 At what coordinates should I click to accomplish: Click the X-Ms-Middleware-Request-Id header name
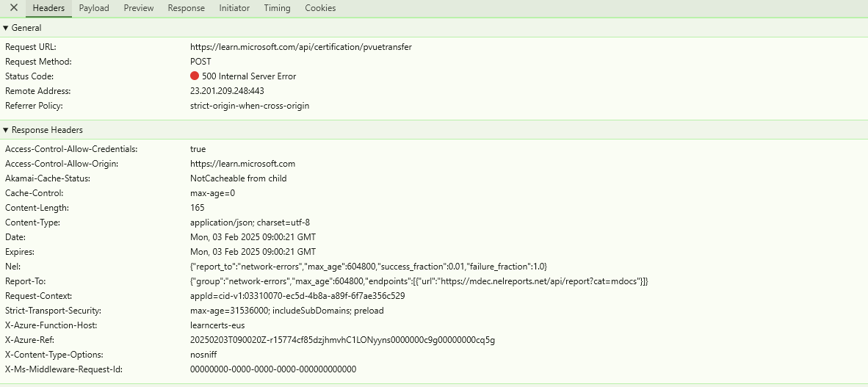pos(64,369)
